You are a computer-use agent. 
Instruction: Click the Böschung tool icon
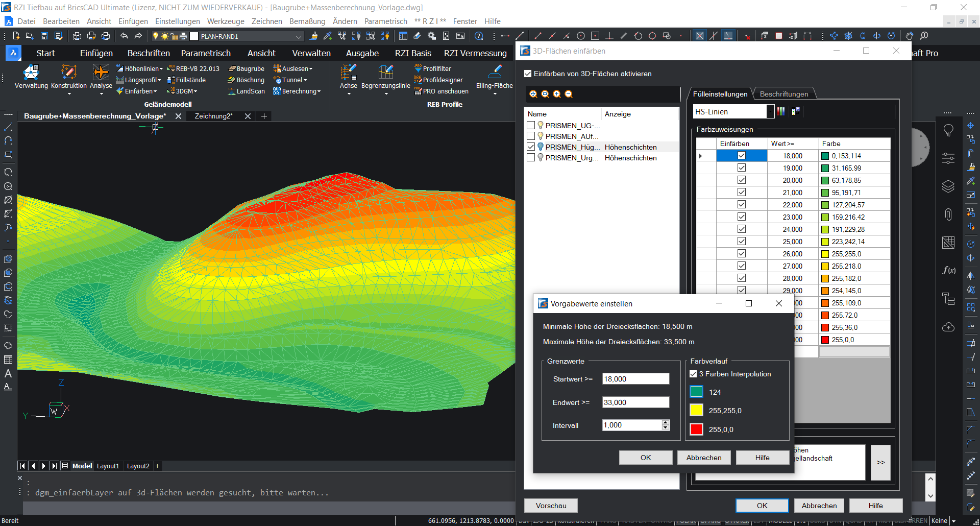[x=232, y=80]
